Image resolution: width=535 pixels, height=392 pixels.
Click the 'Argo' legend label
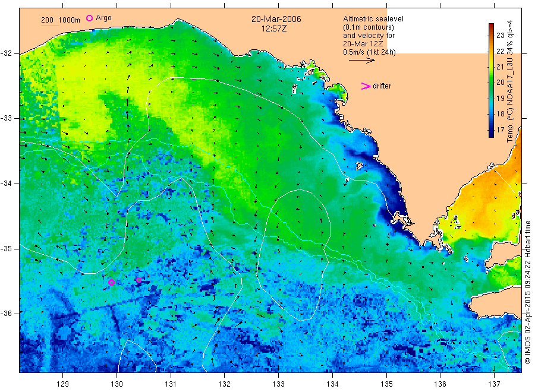coord(103,18)
